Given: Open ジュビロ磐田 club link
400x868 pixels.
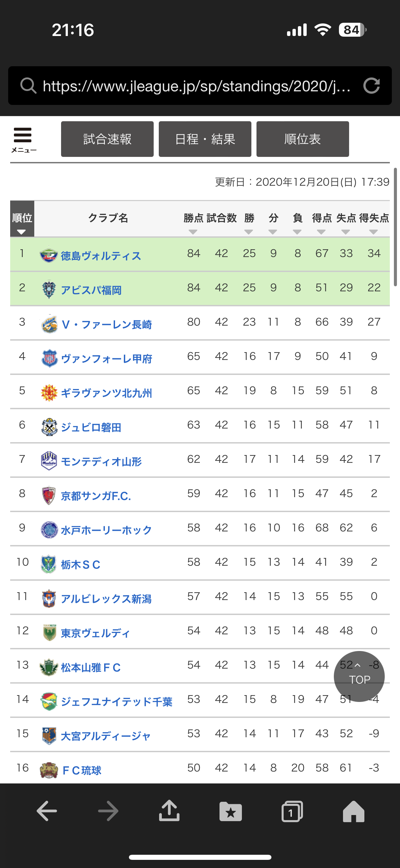Looking at the screenshot, I should coord(91,428).
